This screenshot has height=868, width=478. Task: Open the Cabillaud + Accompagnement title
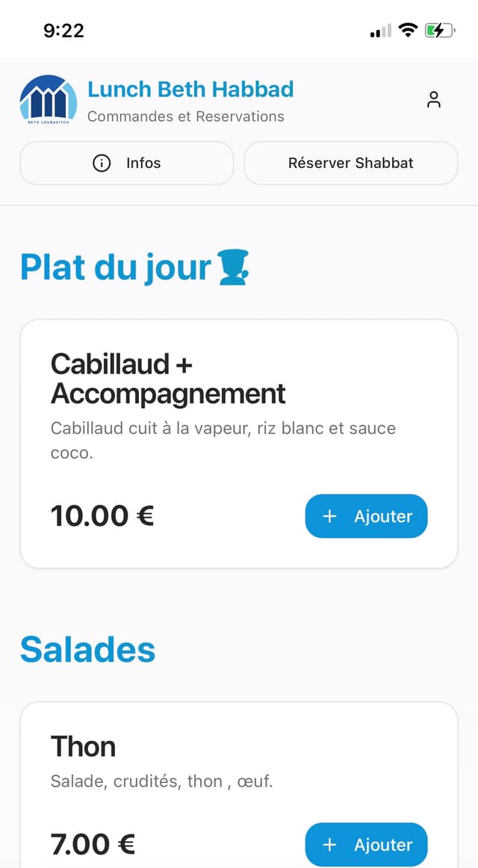pos(168,379)
